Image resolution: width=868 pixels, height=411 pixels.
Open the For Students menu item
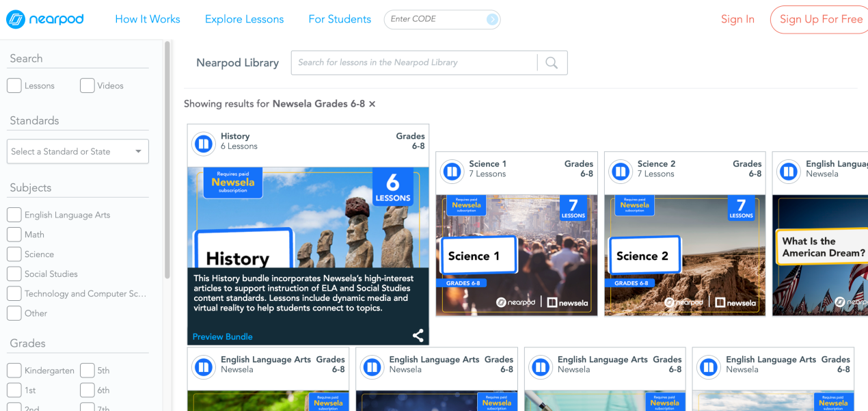click(340, 19)
